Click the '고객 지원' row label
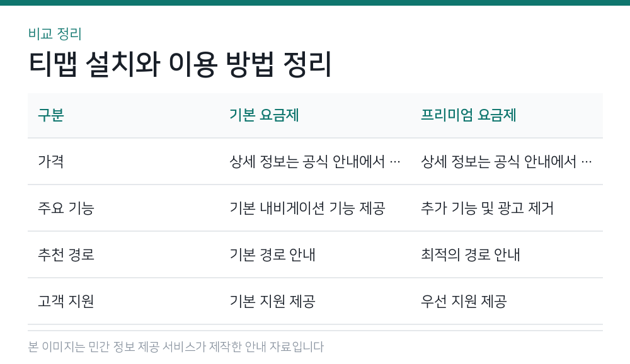 coord(66,301)
